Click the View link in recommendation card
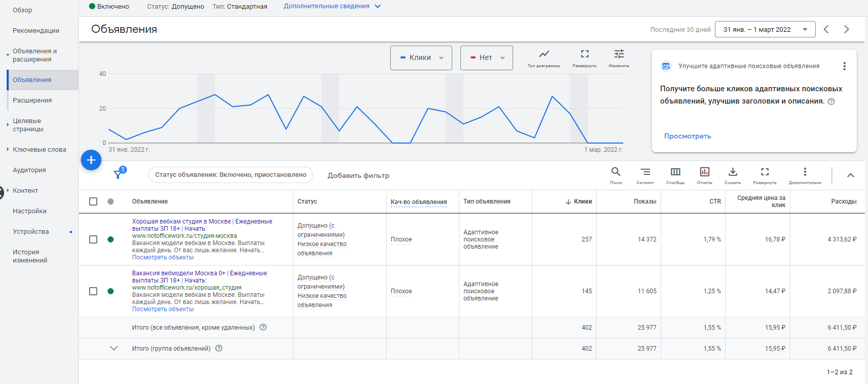The image size is (868, 384). pos(687,136)
